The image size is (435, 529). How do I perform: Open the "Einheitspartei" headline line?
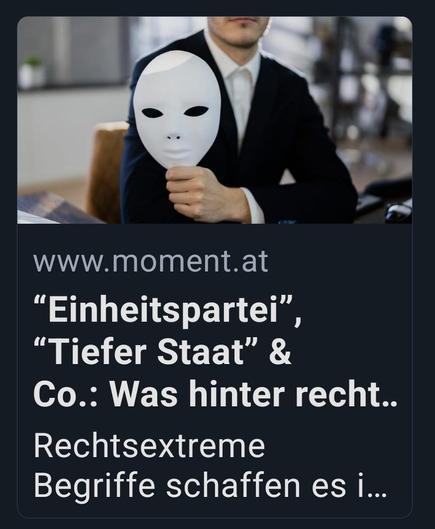[x=167, y=311]
